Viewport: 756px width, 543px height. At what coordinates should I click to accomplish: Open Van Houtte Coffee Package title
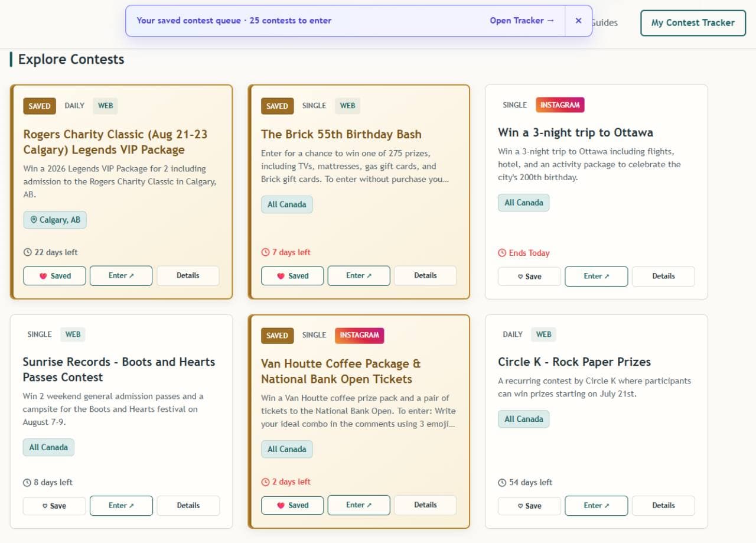341,372
